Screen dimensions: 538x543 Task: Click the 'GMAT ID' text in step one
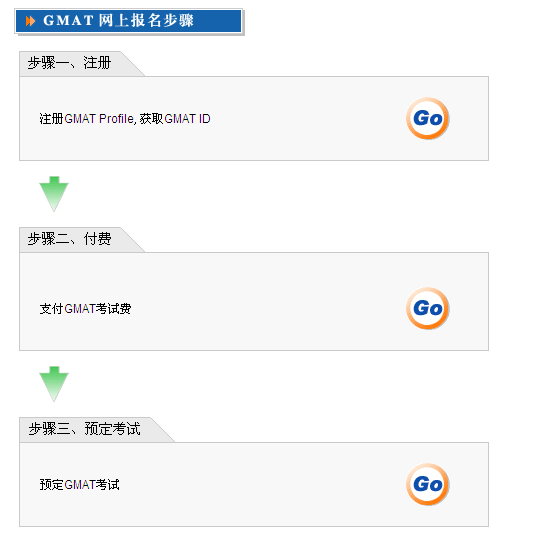point(187,119)
